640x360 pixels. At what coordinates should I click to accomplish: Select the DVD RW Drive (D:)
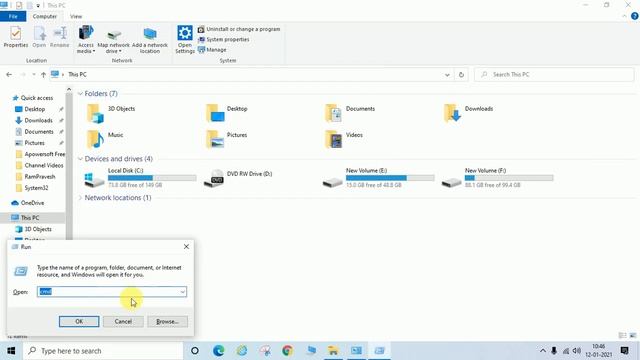pyautogui.click(x=238, y=178)
